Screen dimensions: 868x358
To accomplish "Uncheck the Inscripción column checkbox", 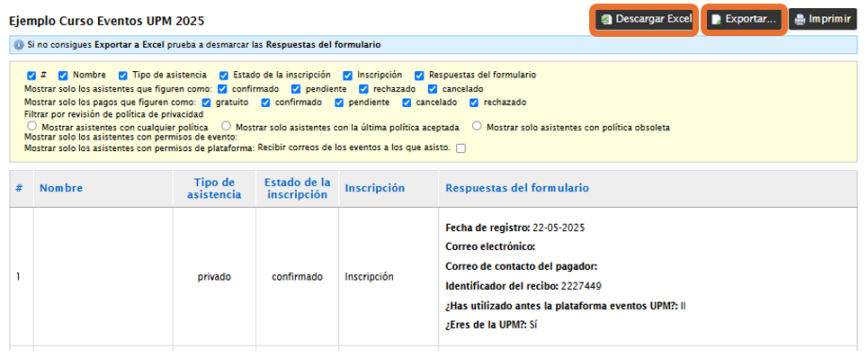I will point(347,76).
